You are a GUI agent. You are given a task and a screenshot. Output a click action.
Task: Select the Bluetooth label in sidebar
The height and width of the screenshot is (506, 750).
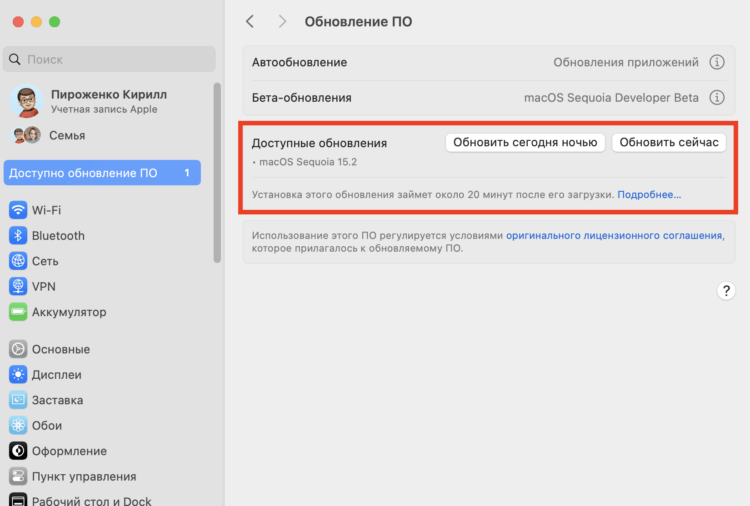tap(58, 236)
